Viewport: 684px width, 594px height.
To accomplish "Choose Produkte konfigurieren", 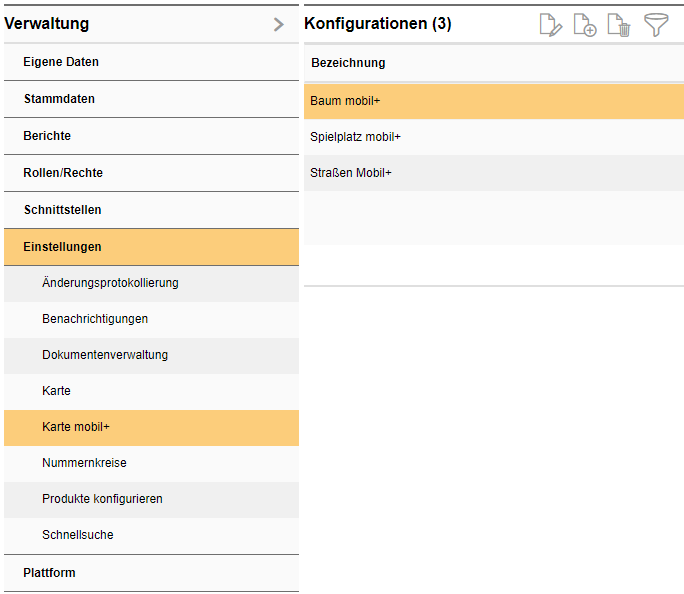I will 102,499.
